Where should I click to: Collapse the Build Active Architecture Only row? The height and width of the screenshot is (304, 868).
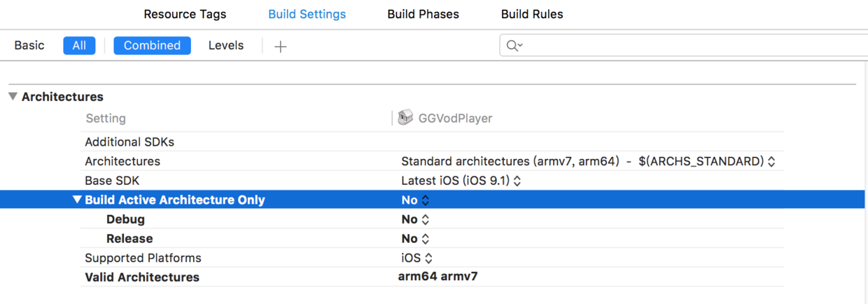[76, 200]
